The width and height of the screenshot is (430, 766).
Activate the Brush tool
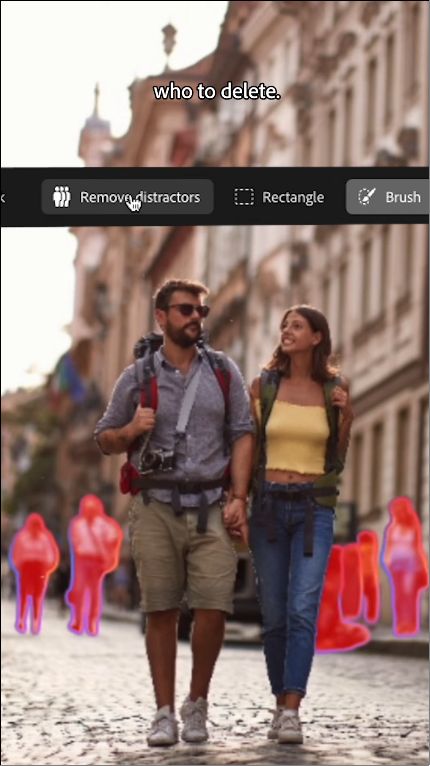coord(388,197)
